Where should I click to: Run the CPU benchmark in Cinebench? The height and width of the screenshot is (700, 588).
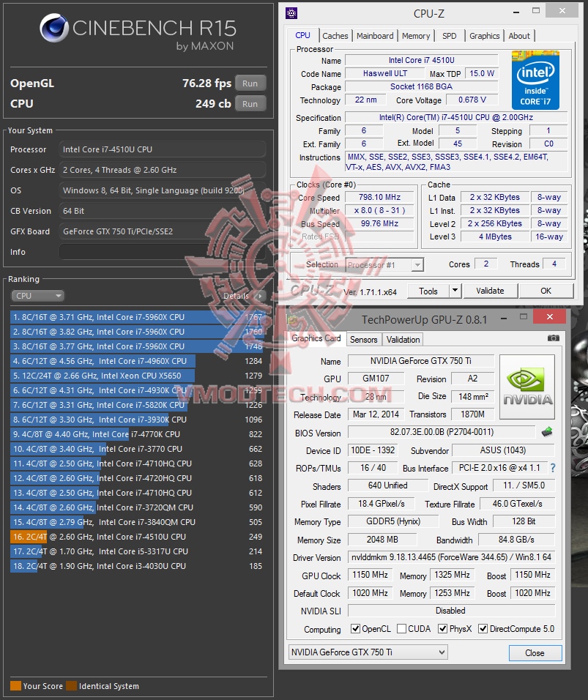(x=250, y=103)
